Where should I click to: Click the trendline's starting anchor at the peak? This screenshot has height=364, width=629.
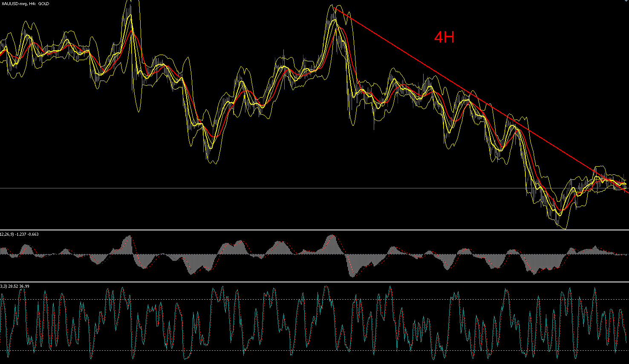335,9
